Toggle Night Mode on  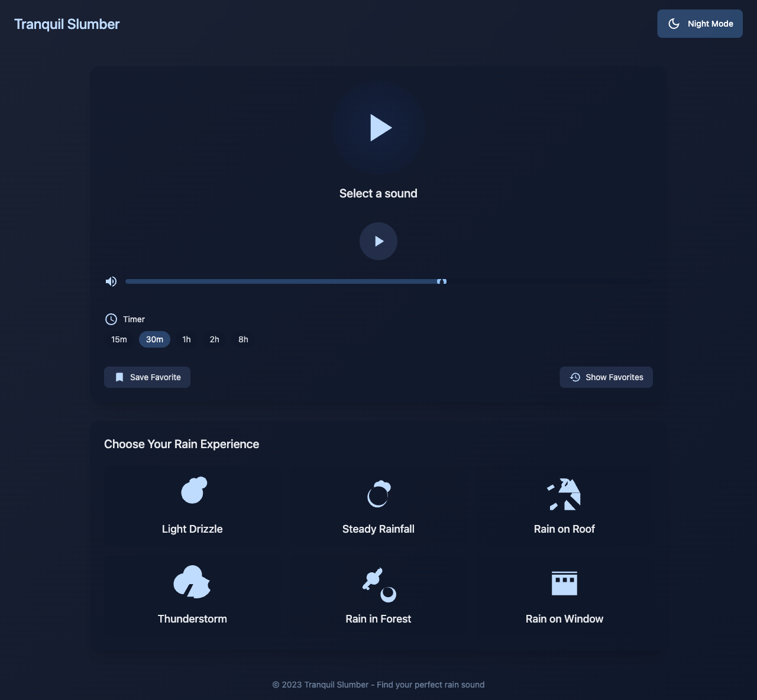[700, 24]
